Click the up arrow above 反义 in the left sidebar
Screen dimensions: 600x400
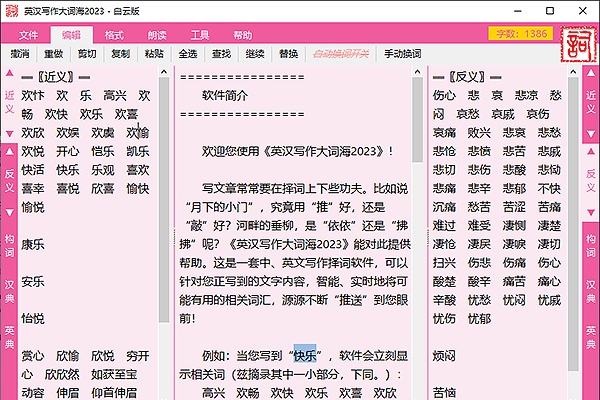10,152
